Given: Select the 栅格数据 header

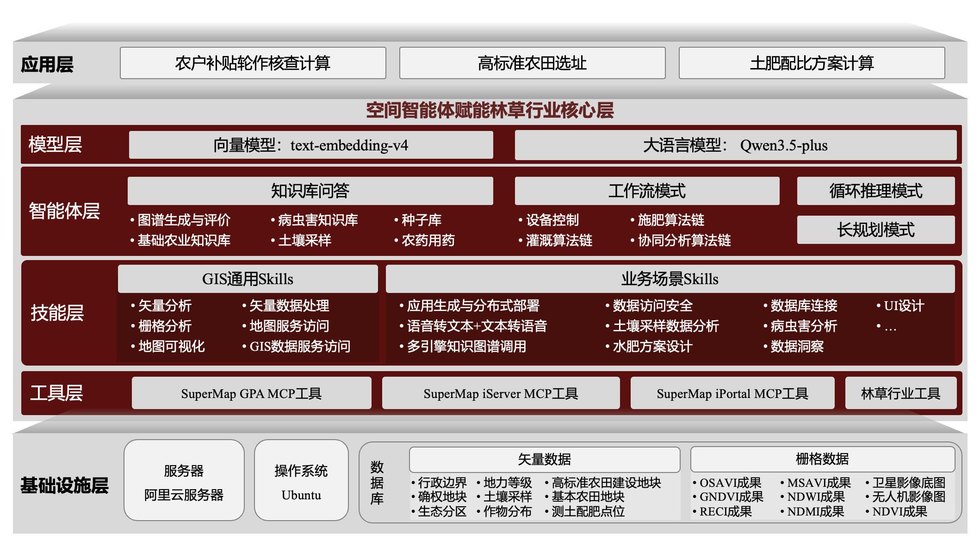Looking at the screenshot, I should 823,459.
